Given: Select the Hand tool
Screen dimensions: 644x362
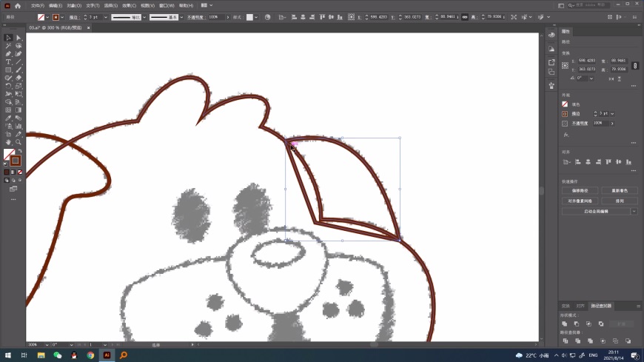Looking at the screenshot, I should click(x=8, y=142).
